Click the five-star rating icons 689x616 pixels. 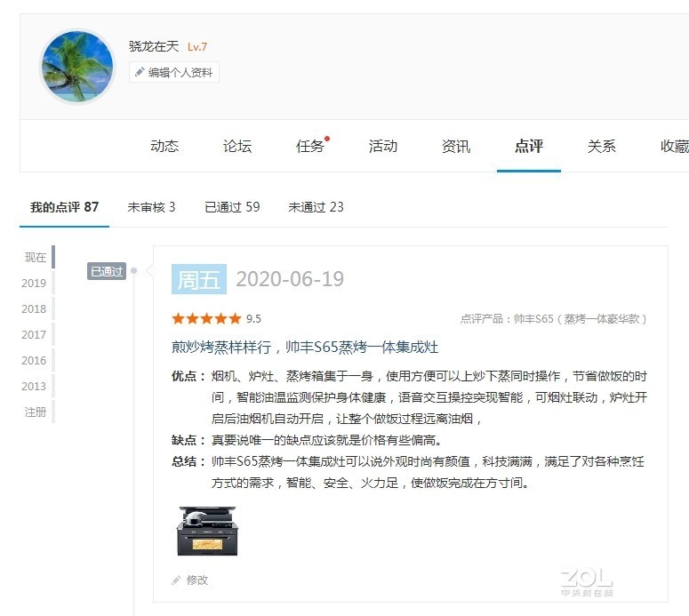[x=206, y=318]
